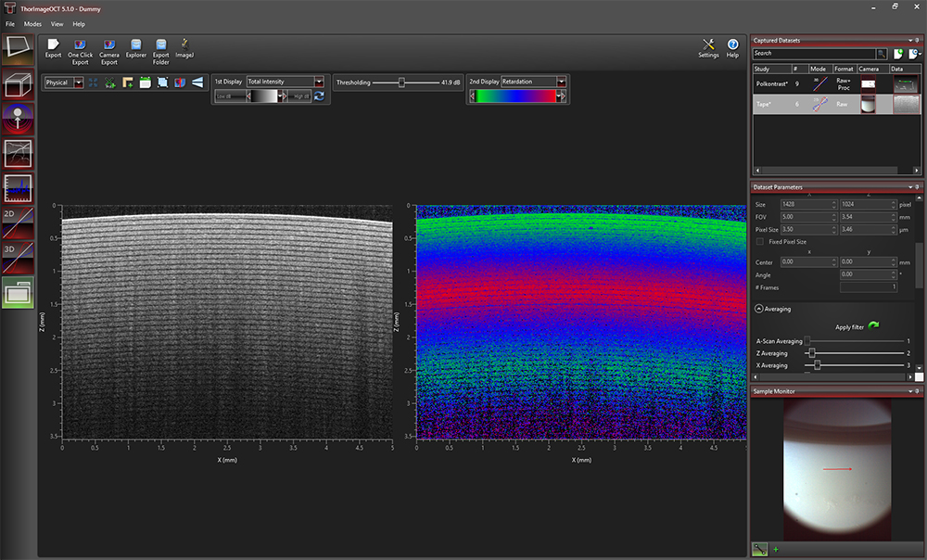Image resolution: width=927 pixels, height=560 pixels.
Task: Click the Thresholding slider handle
Action: point(401,83)
